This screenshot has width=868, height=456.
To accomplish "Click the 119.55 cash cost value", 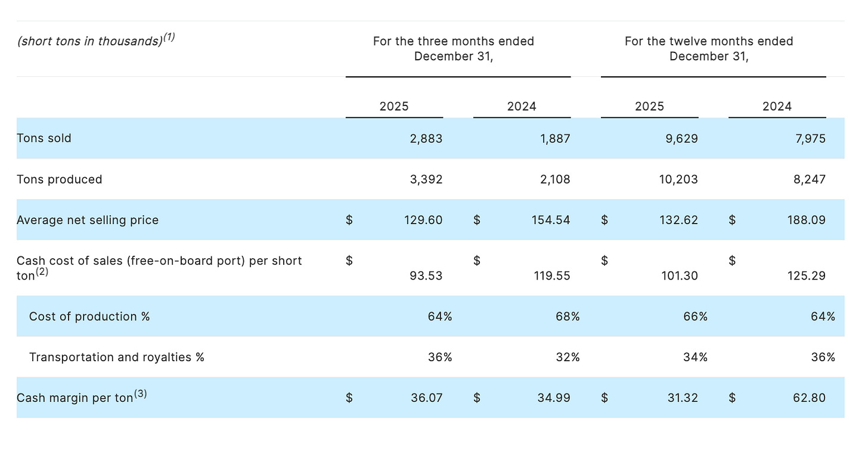I will [552, 276].
